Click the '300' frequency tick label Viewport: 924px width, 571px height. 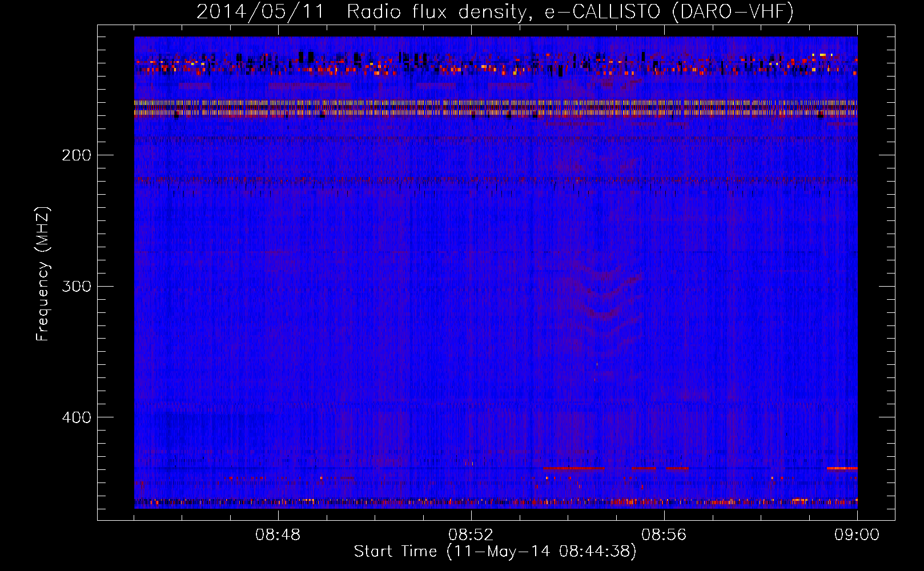(x=77, y=286)
